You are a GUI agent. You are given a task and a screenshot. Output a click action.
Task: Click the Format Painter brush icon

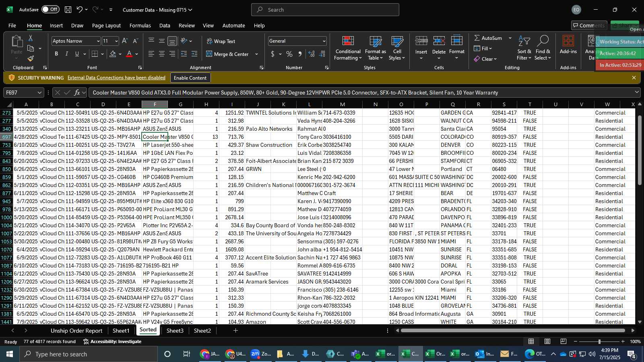31,59
